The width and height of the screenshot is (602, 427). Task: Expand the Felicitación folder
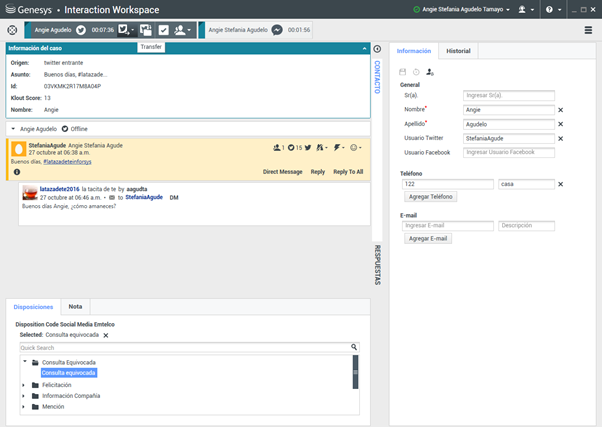(x=24, y=385)
